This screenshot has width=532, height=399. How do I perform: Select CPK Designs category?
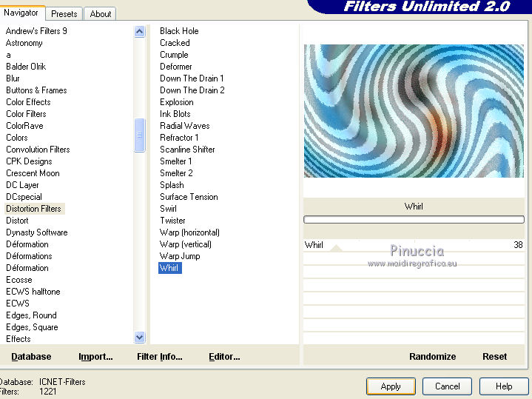pos(29,161)
